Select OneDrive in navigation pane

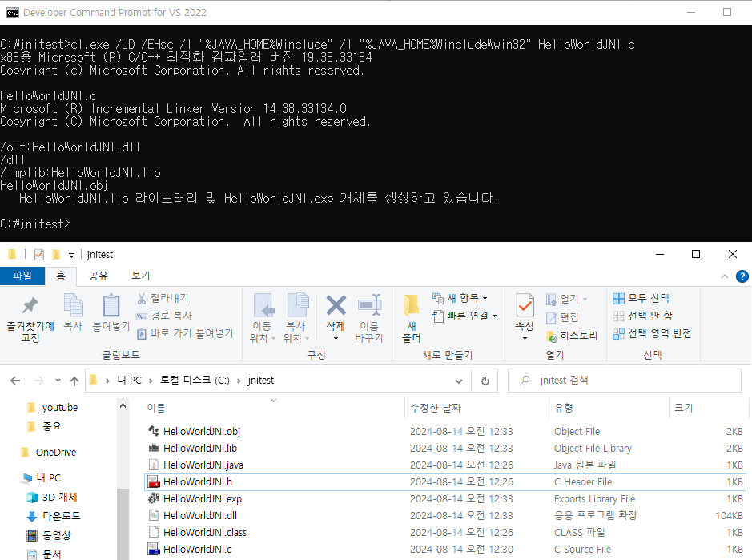point(55,452)
